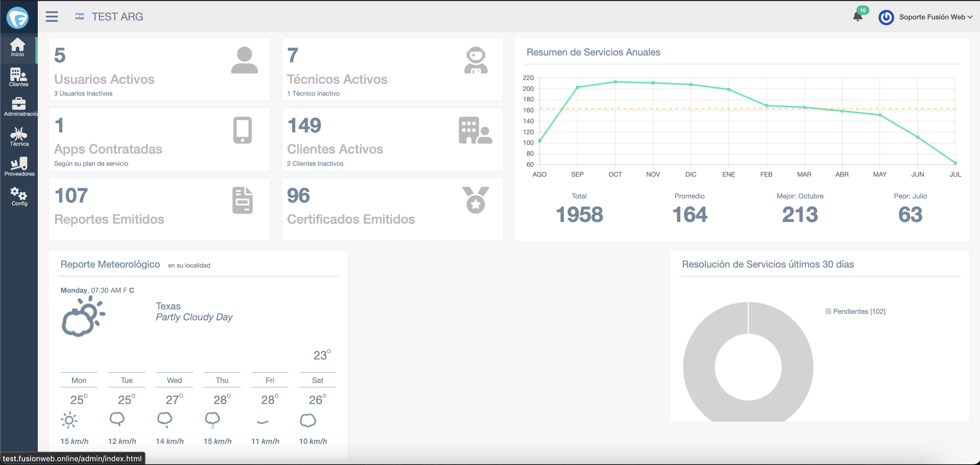Switch weather units to C
The width and height of the screenshot is (980, 465).
pos(132,290)
